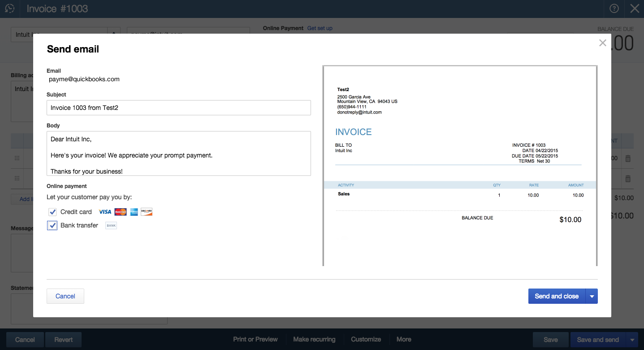
Task: Edit the email Body text area
Action: click(179, 153)
